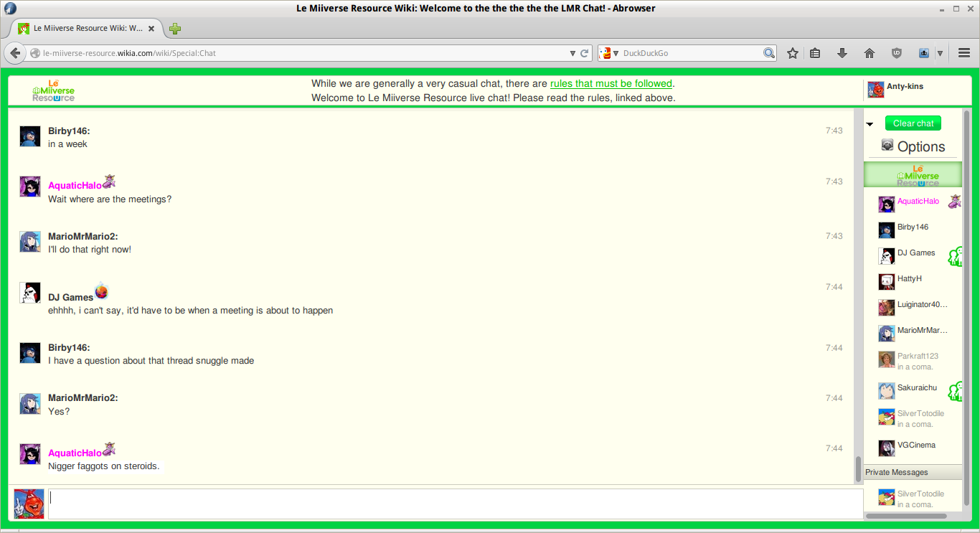980x533 pixels.
Task: Click the red avatar beside the message box
Action: click(29, 504)
